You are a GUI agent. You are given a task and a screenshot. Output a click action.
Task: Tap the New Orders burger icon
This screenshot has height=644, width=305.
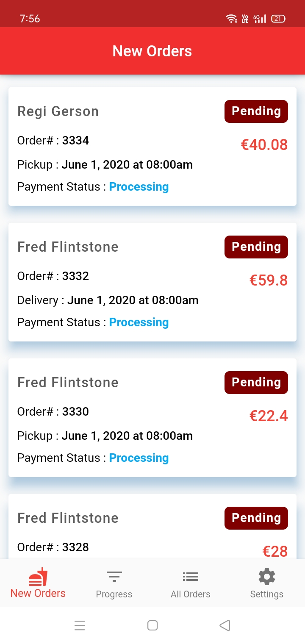coord(38,577)
